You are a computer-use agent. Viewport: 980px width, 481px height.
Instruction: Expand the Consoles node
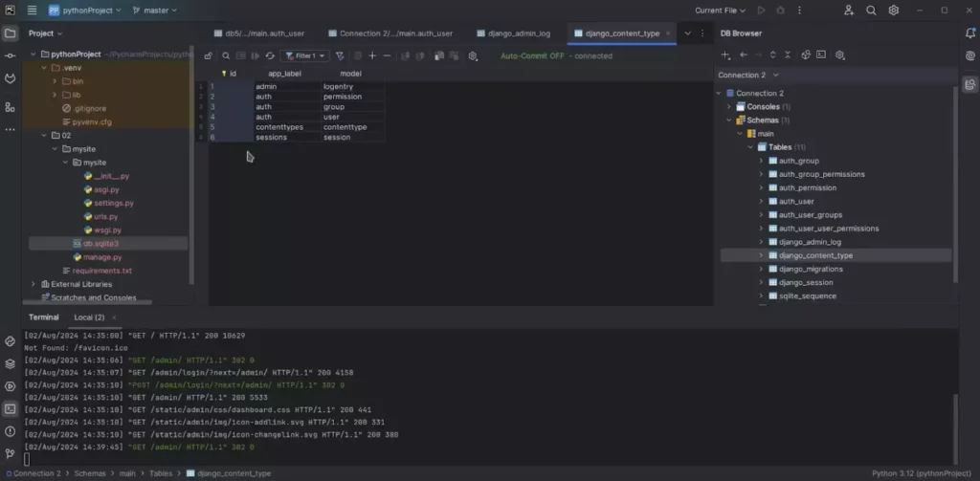tap(728, 107)
